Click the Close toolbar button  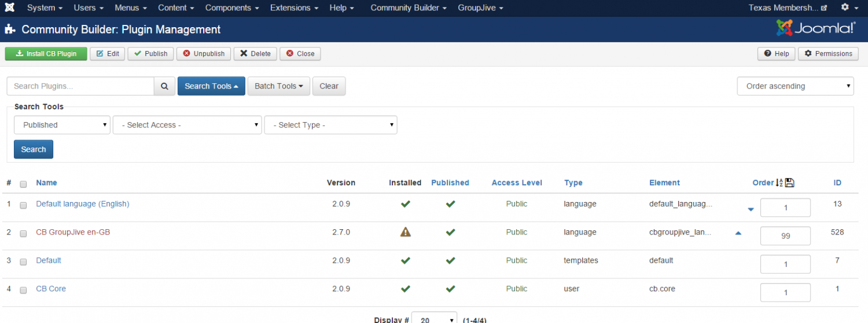point(300,54)
